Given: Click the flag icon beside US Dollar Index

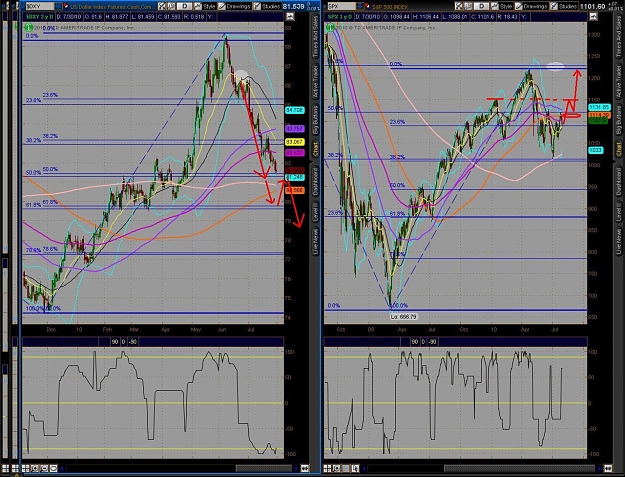Looking at the screenshot, I should [x=66, y=6].
